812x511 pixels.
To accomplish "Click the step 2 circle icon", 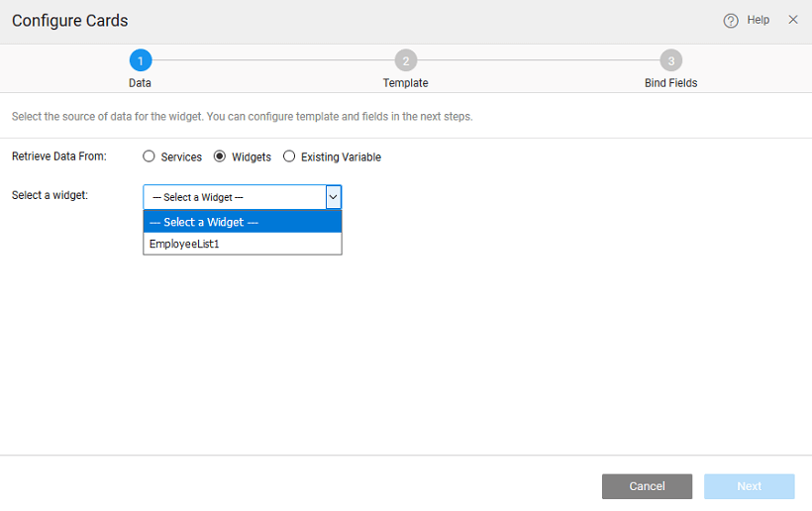I will click(x=406, y=61).
